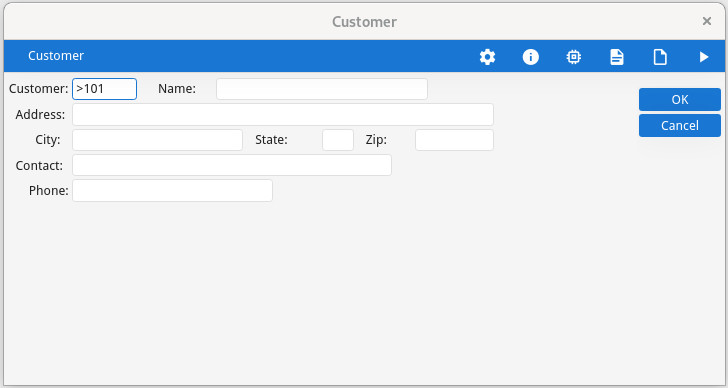Click the Phone input field
The image size is (728, 388).
[x=172, y=191]
